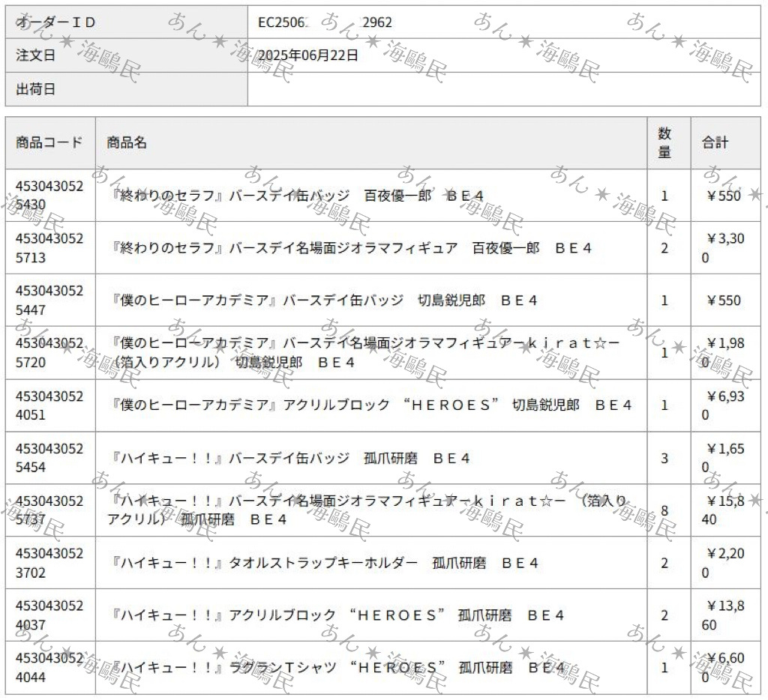The height and width of the screenshot is (700, 768).
Task: Select quantity 2 in タオルストラップキーホルダー row
Action: click(x=664, y=563)
